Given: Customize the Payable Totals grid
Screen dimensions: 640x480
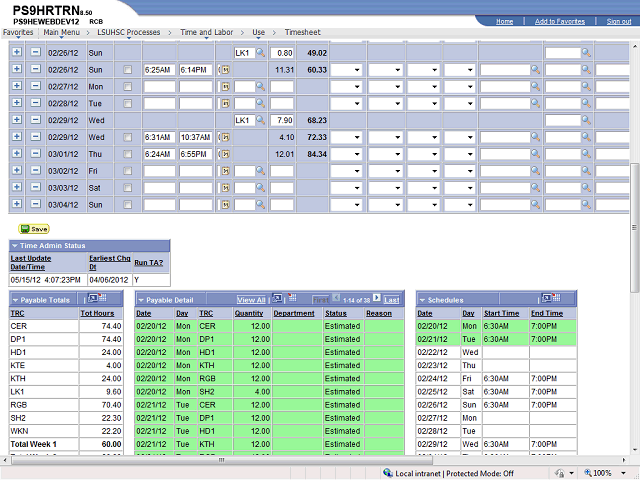Looking at the screenshot, I should tap(93, 298).
